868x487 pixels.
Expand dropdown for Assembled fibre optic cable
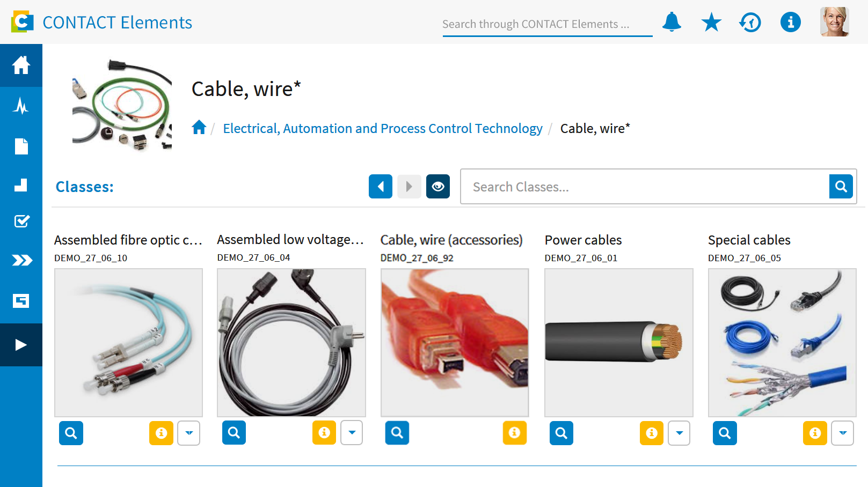pyautogui.click(x=189, y=433)
